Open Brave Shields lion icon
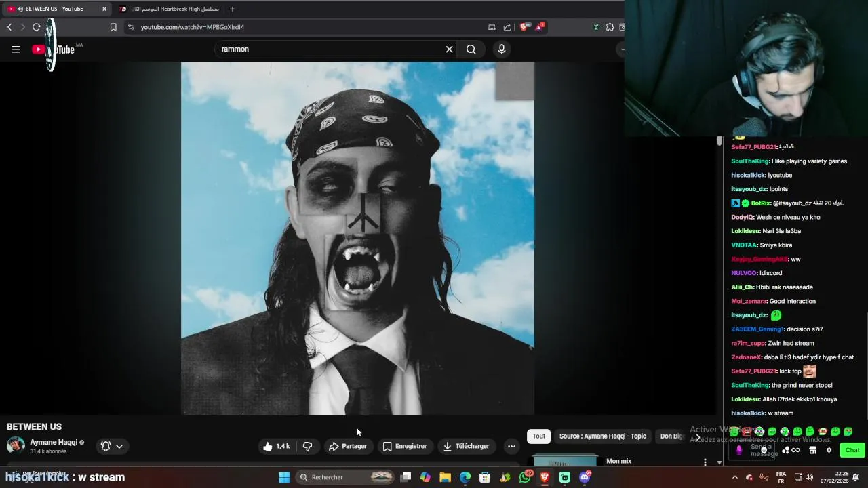This screenshot has width=868, height=488. click(x=524, y=27)
